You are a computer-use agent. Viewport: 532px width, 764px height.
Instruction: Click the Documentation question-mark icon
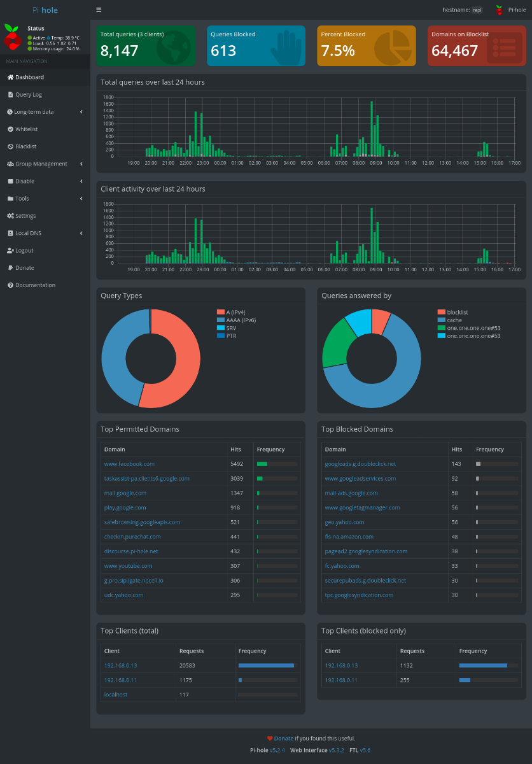pyautogui.click(x=10, y=285)
